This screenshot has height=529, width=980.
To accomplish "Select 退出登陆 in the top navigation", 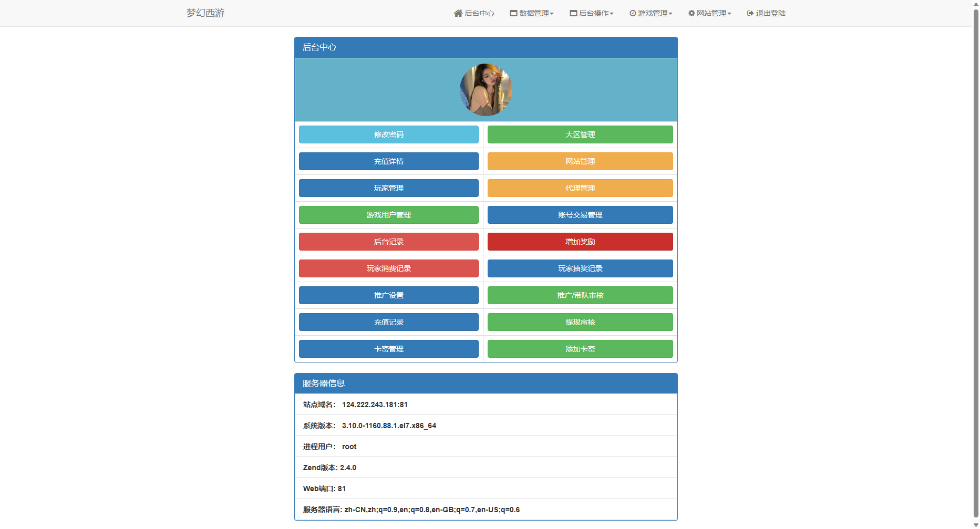I will point(770,13).
